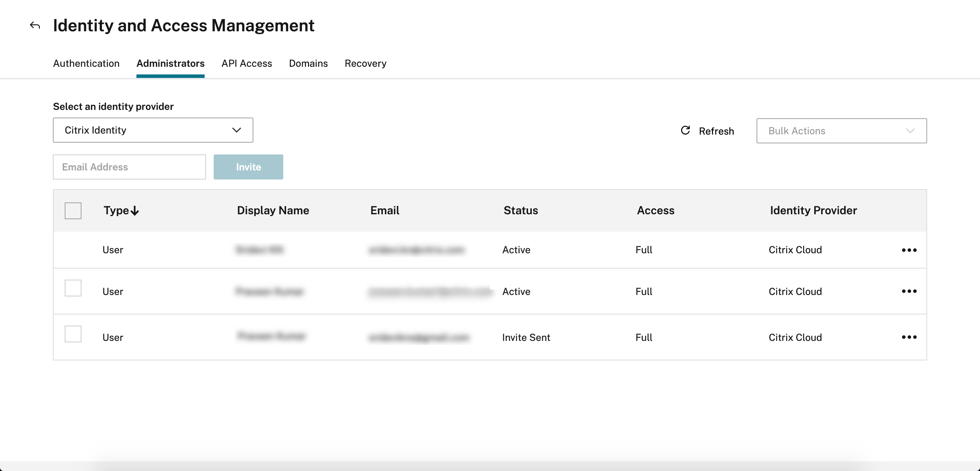Click the Display Name column header
Image resolution: width=980 pixels, height=471 pixels.
point(273,210)
